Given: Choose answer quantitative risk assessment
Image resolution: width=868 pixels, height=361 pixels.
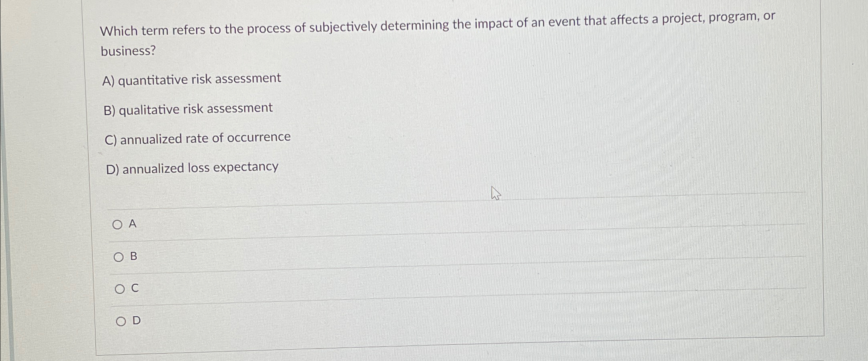Looking at the screenshot, I should tap(119, 225).
